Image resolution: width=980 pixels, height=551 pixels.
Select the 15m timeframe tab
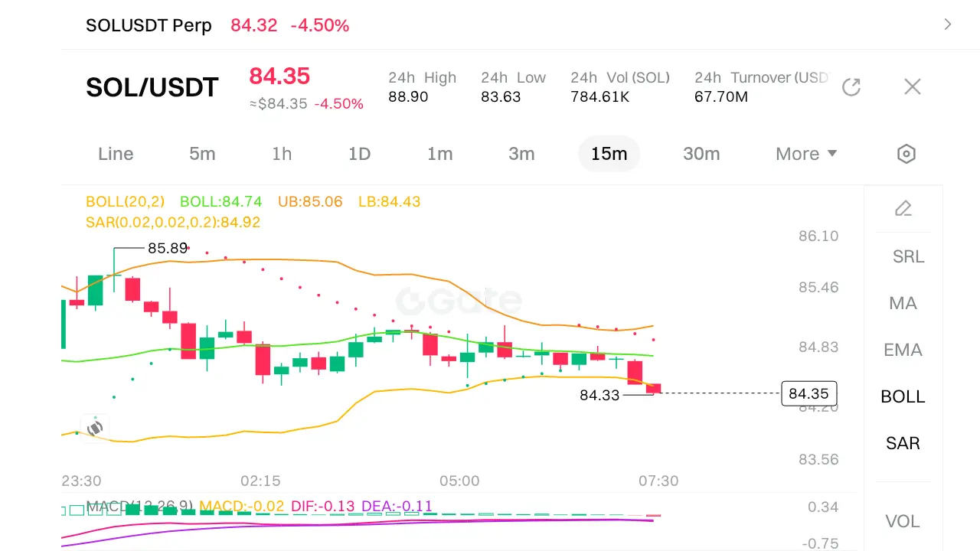click(609, 154)
